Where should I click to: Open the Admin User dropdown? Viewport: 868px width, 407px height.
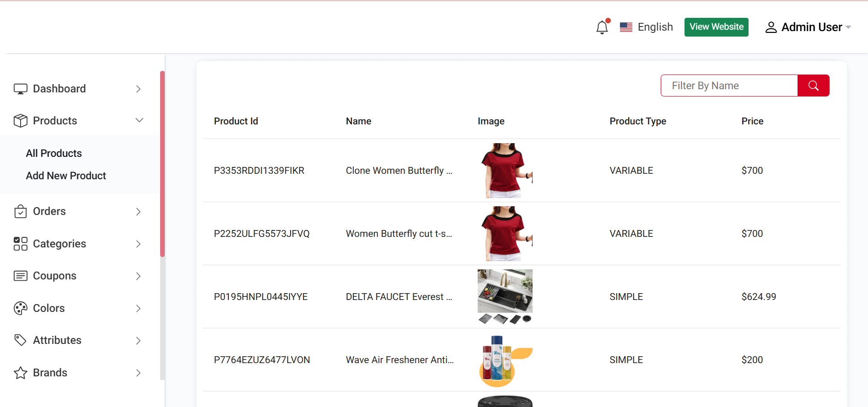pyautogui.click(x=808, y=27)
